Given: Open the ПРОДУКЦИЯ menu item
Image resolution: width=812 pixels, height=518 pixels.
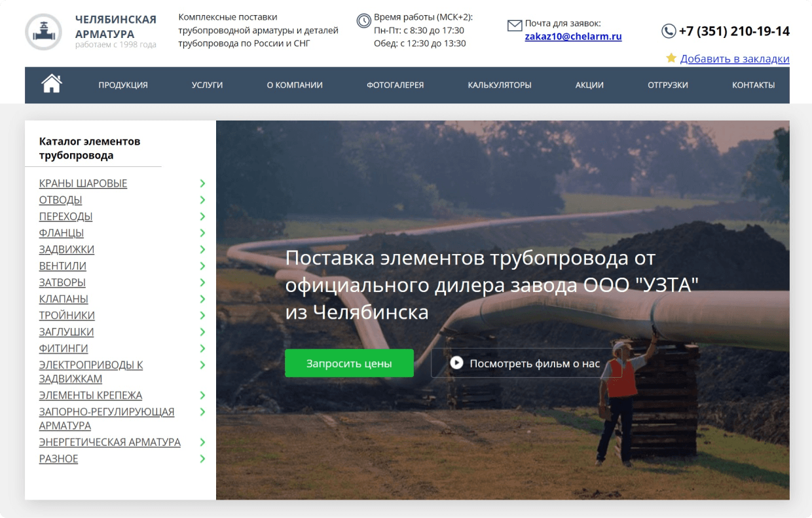Looking at the screenshot, I should pyautogui.click(x=123, y=85).
